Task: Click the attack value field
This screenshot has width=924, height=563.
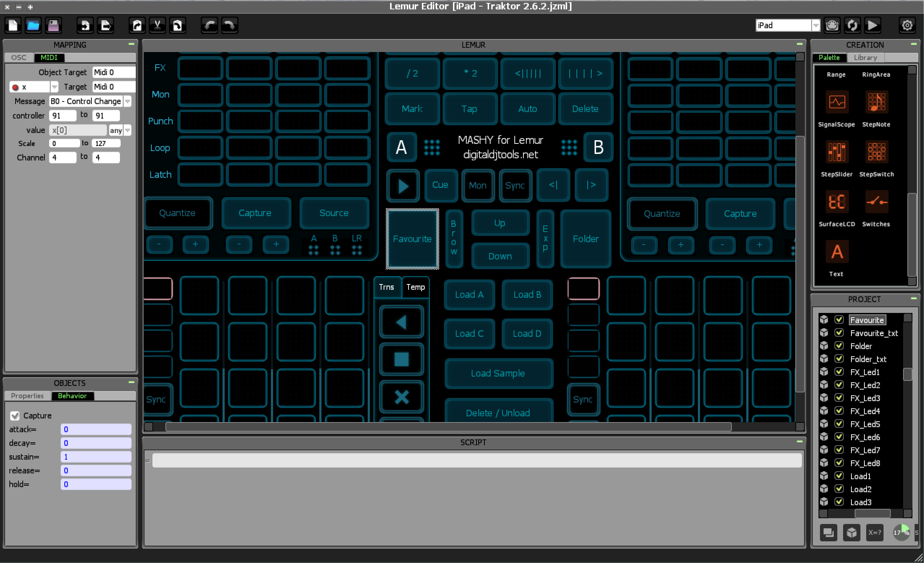Action: click(96, 429)
